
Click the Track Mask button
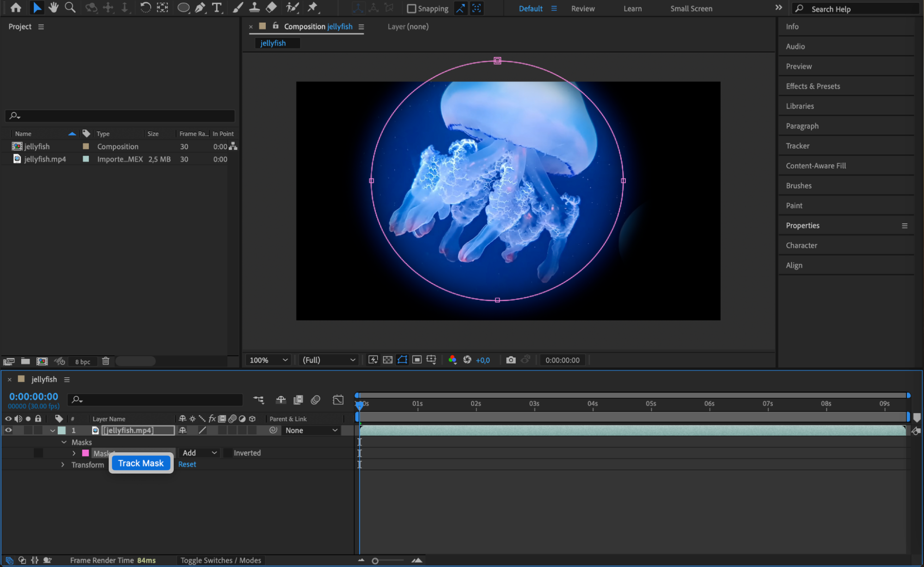(141, 463)
